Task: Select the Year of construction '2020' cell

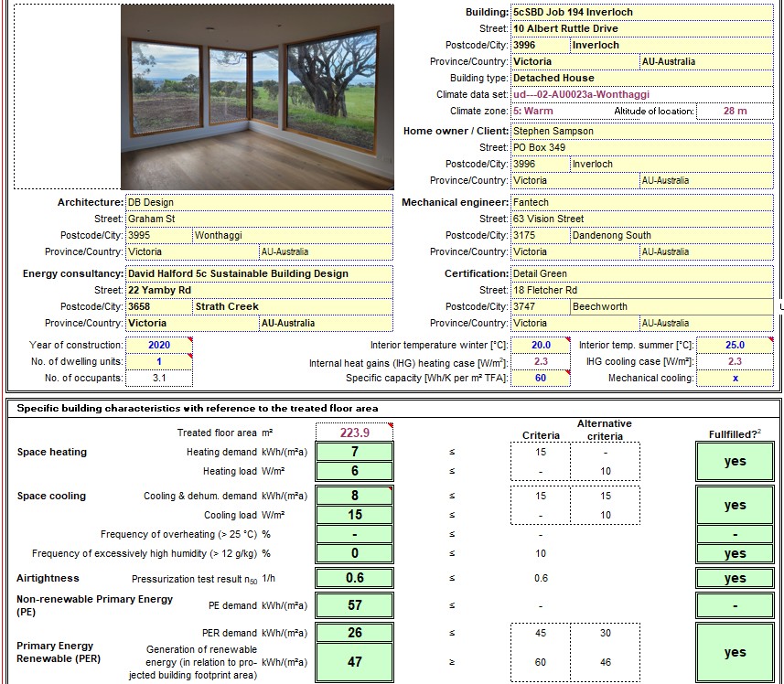Action: (159, 346)
